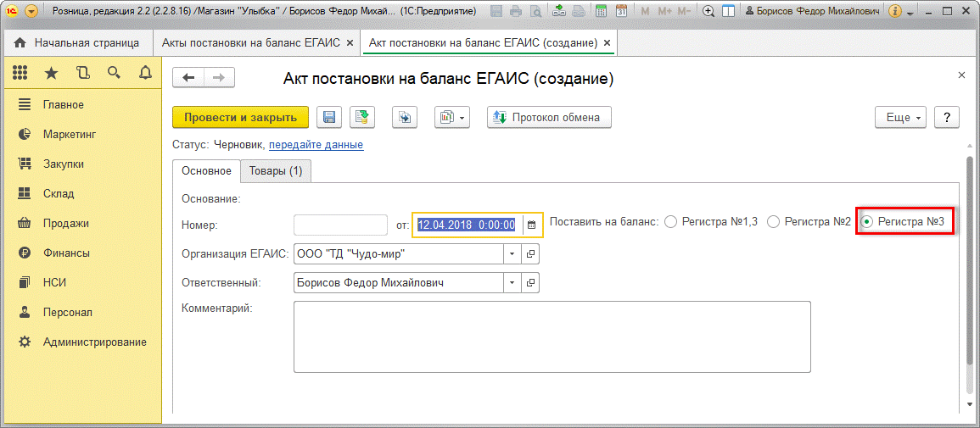The image size is (980, 428).
Task: Close the Акты постановки на баланс ЕГАИС tab
Action: tap(350, 43)
